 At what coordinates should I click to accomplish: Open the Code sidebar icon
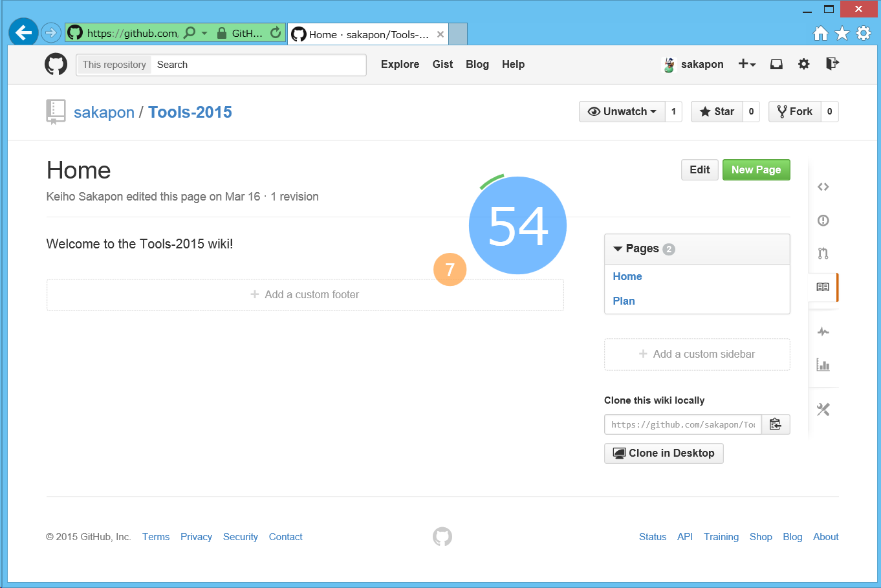pos(823,187)
